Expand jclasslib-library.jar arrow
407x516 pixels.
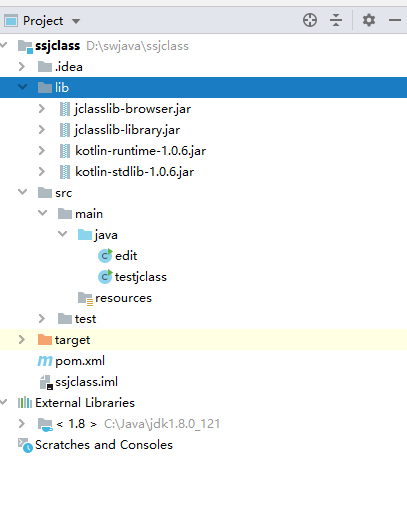tap(42, 129)
